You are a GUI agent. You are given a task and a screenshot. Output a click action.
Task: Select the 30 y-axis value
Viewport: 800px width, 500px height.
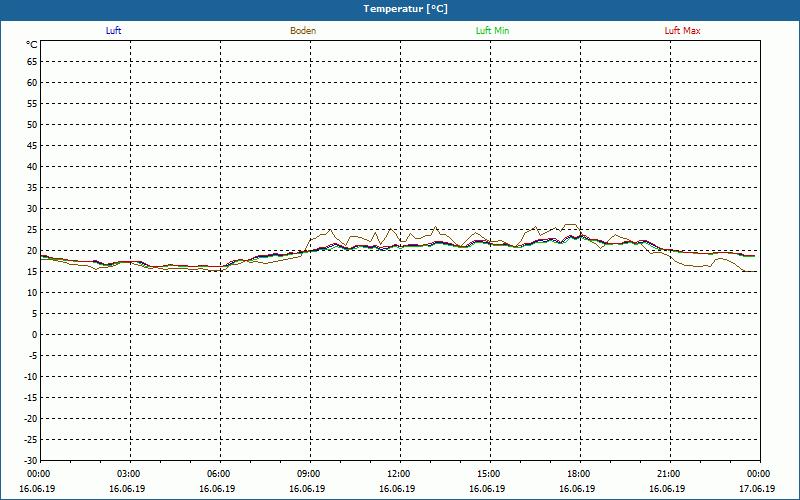point(32,209)
